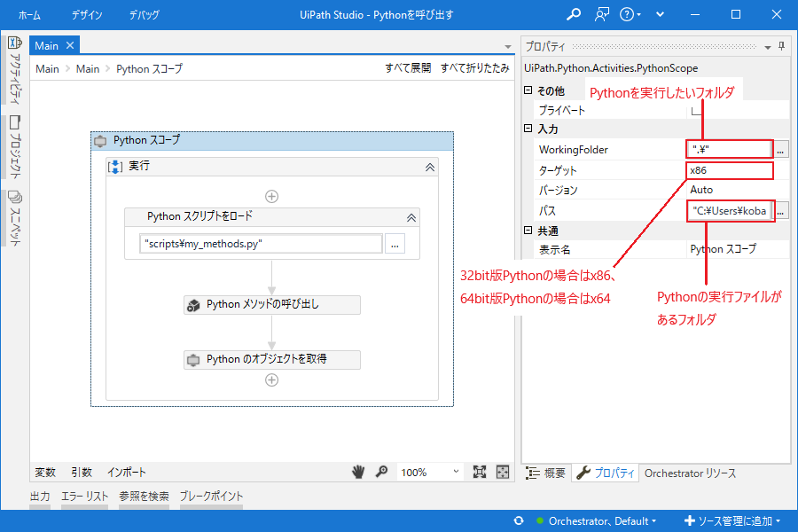The height and width of the screenshot is (532, 798).
Task: Open the スニペット side panel
Action: tap(15, 218)
